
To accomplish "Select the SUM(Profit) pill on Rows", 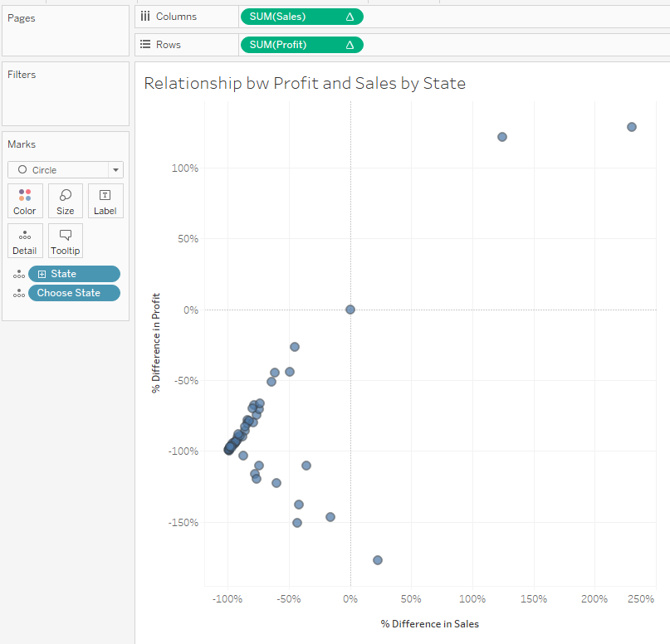I will (x=291, y=45).
